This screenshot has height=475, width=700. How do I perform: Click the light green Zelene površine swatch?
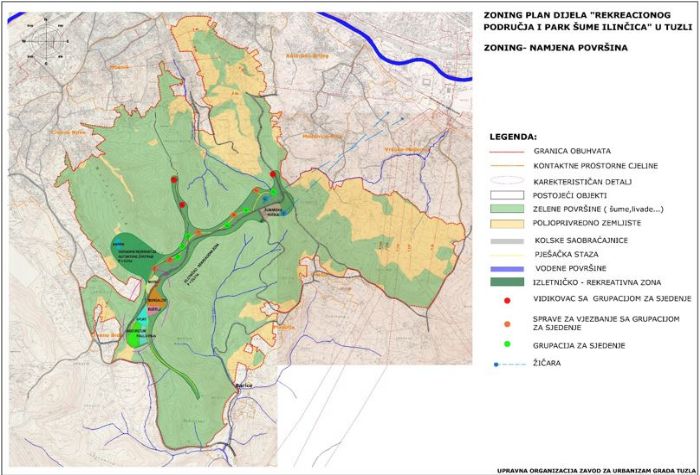[x=506, y=209]
